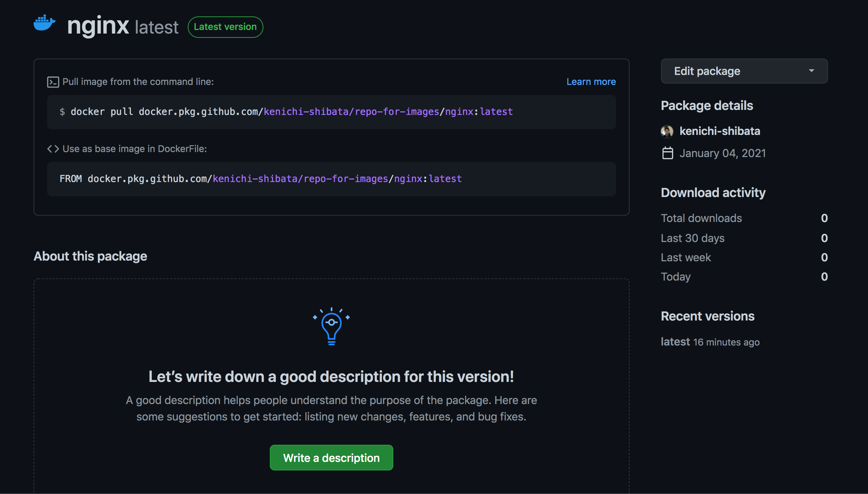The image size is (868, 494).
Task: Click the terminal icon beside Pull image
Action: 53,82
